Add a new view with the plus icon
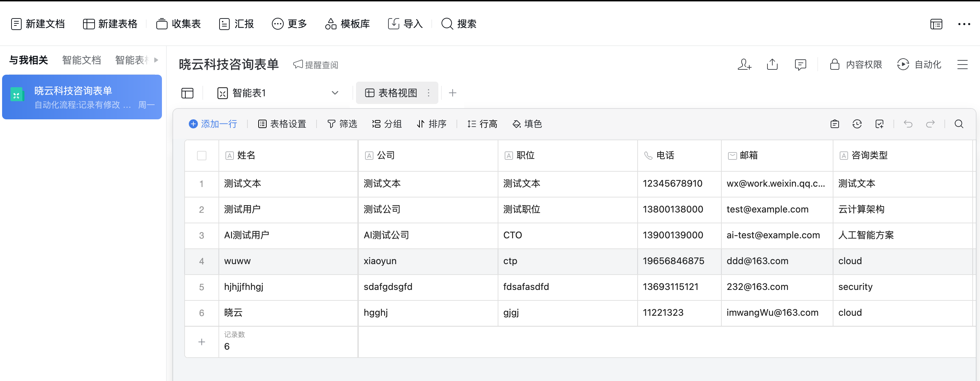The height and width of the screenshot is (381, 980). point(452,93)
